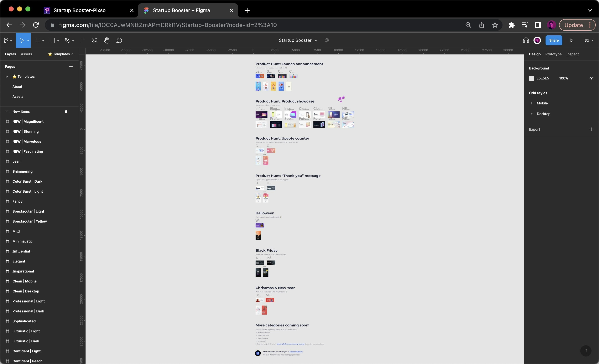Image resolution: width=599 pixels, height=364 pixels.
Task: Toggle background visibility eye icon
Action: click(x=591, y=78)
